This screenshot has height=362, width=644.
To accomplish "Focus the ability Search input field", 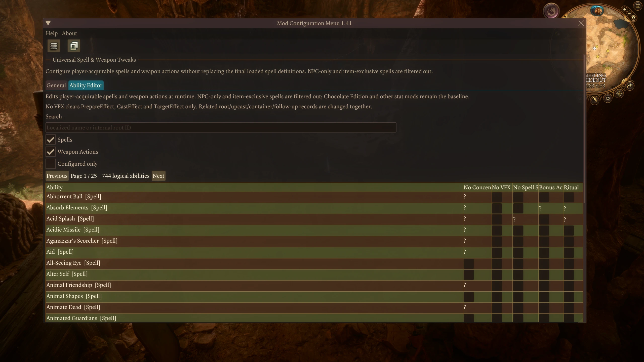I will click(221, 128).
